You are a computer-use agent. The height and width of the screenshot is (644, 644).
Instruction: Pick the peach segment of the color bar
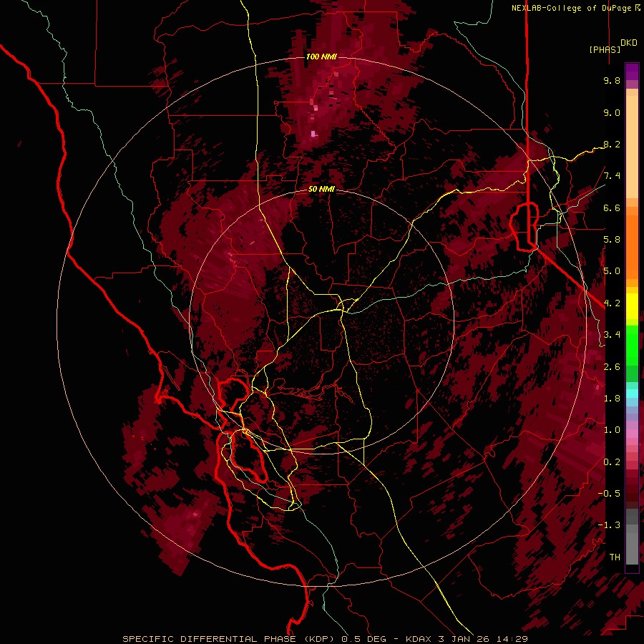(632, 146)
